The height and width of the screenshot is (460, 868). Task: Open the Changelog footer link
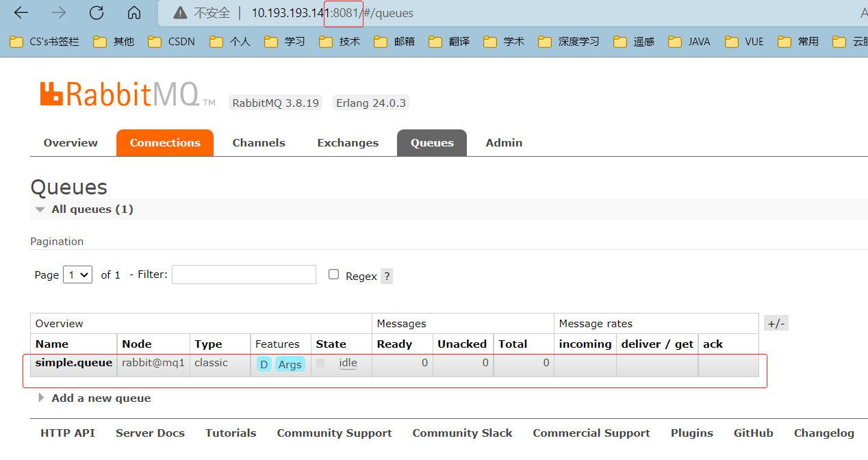click(824, 433)
